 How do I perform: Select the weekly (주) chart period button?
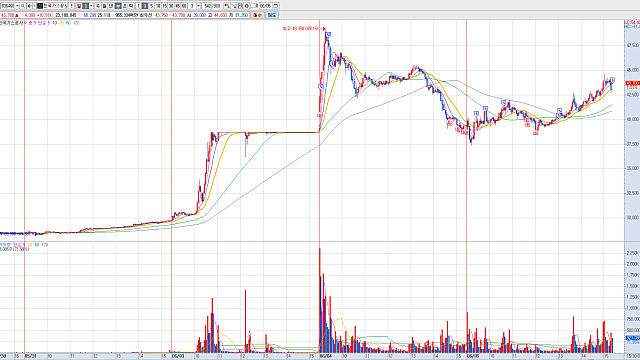pyautogui.click(x=98, y=6)
